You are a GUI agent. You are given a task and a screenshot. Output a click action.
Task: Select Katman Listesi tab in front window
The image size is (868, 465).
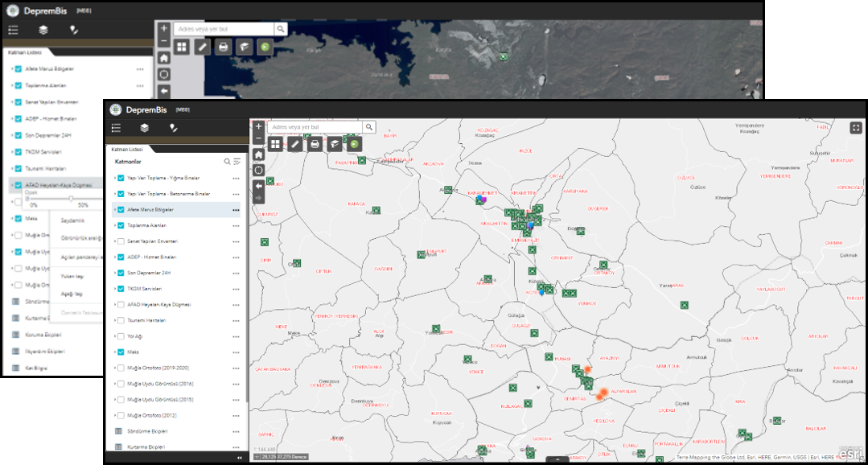point(128,150)
